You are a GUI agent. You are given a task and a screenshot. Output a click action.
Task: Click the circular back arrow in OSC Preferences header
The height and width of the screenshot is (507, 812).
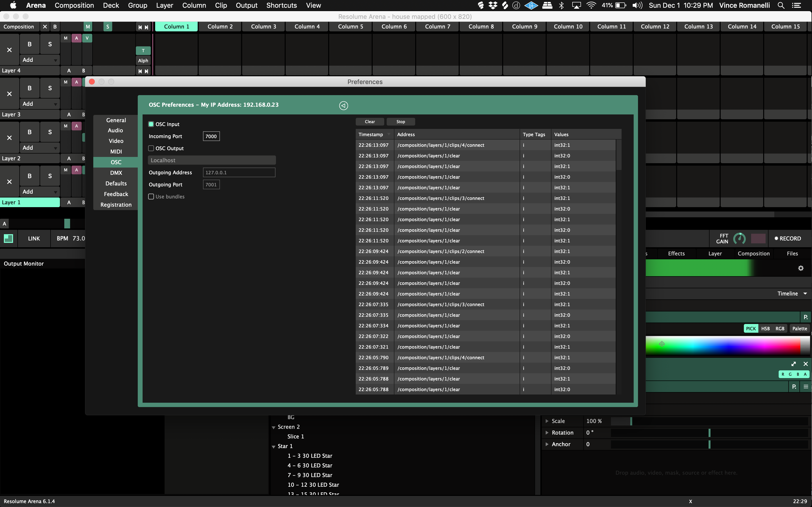click(343, 106)
